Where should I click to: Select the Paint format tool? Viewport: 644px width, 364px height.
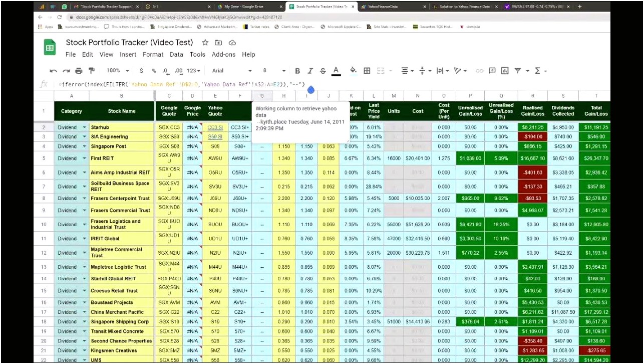coord(91,71)
